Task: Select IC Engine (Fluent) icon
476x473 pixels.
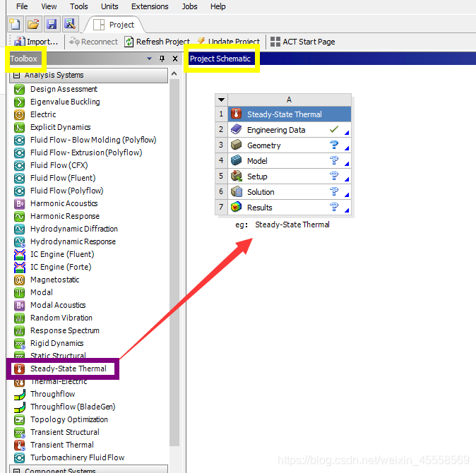Action: [x=19, y=255]
